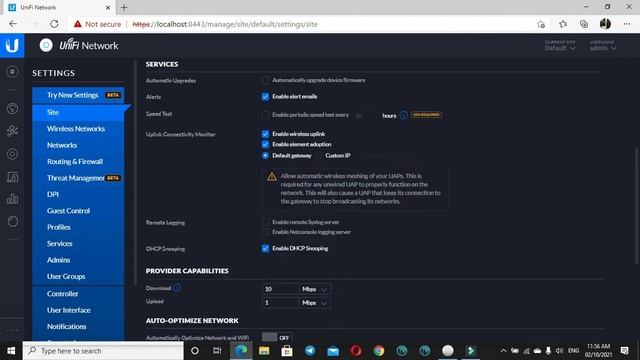
Task: Open Routing & Firewall settings
Action: (78, 162)
